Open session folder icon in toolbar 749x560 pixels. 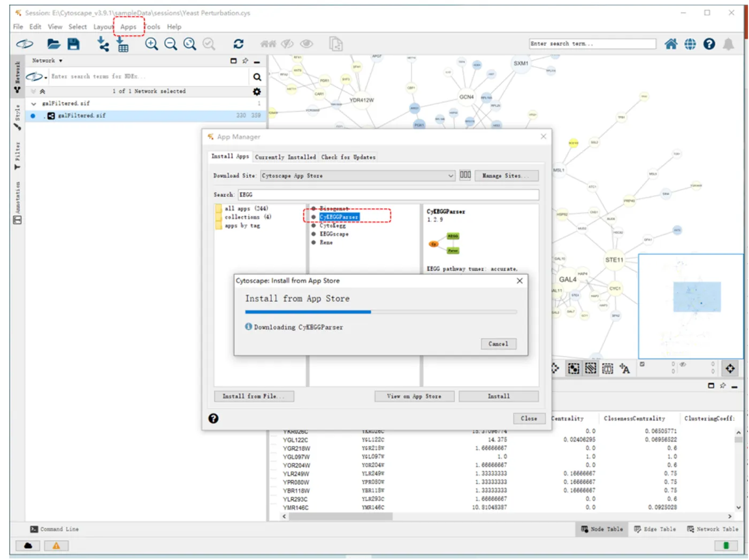(x=53, y=44)
